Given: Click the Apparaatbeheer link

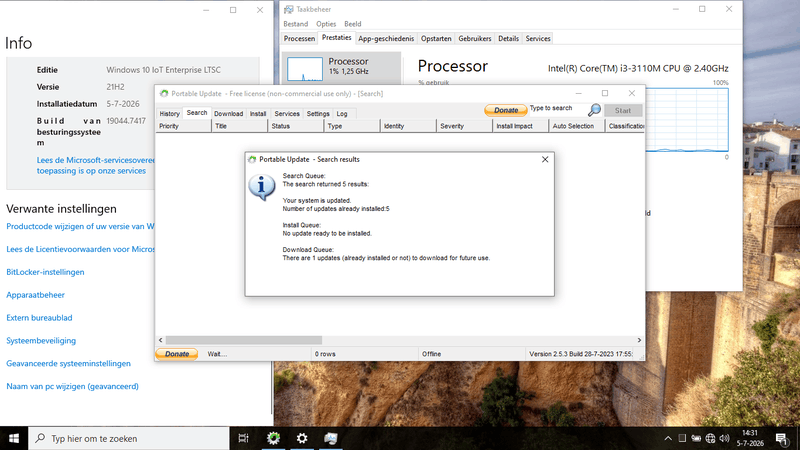Looking at the screenshot, I should [x=35, y=295].
